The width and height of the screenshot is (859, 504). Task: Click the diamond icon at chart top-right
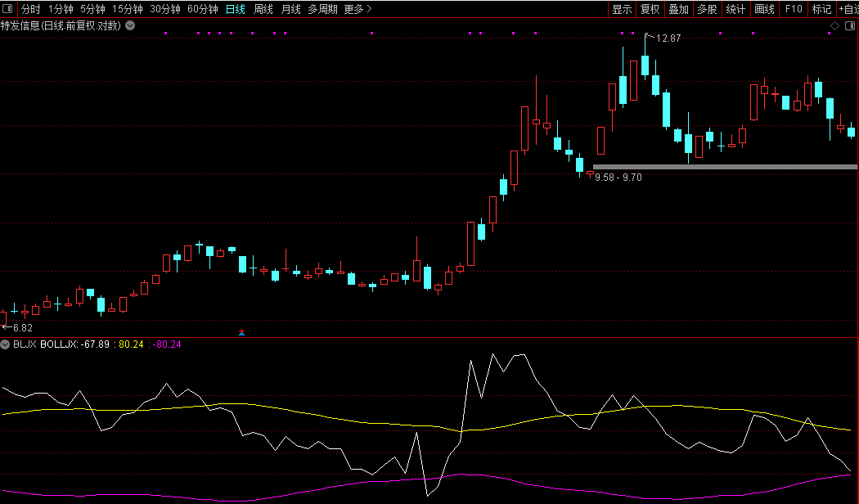[x=834, y=26]
